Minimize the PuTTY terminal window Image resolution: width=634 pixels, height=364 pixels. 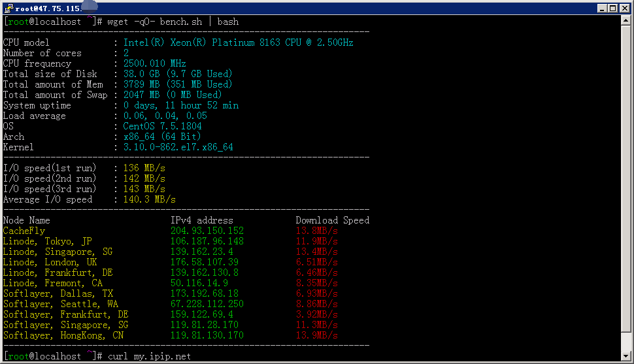click(602, 8)
